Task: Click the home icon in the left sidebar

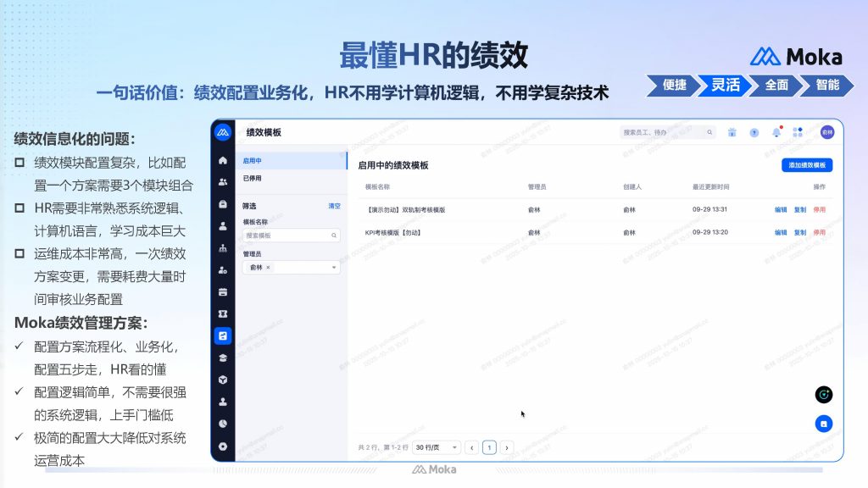Action: click(x=223, y=160)
